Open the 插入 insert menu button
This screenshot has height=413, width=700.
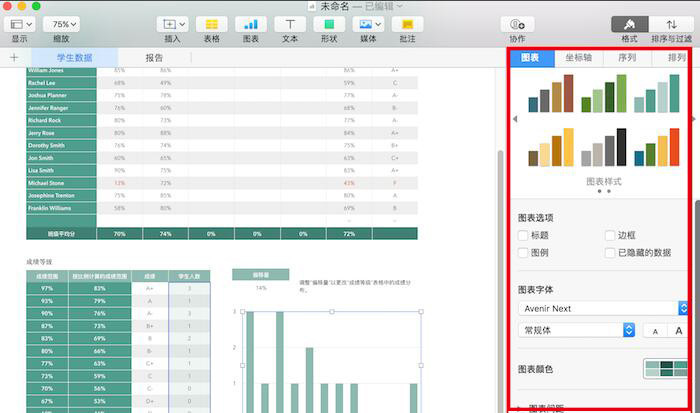172,24
